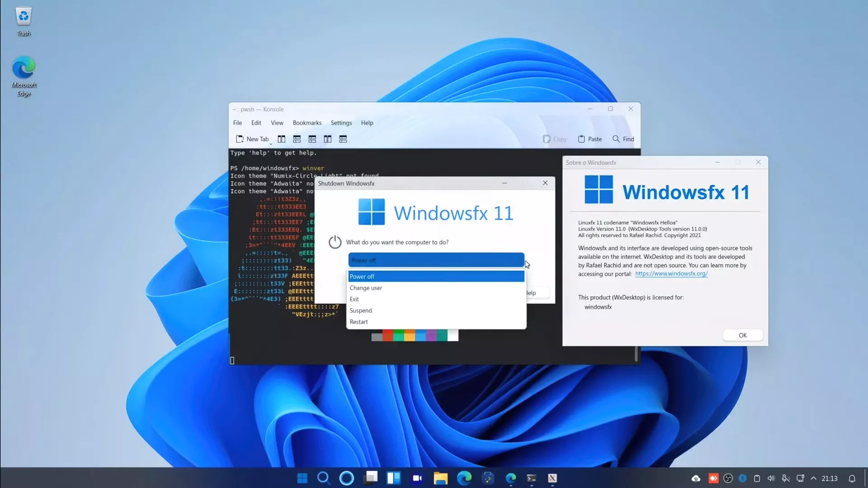Viewport: 868px width, 488px height.
Task: Open New Tab in Konsole terminal
Action: pos(253,139)
